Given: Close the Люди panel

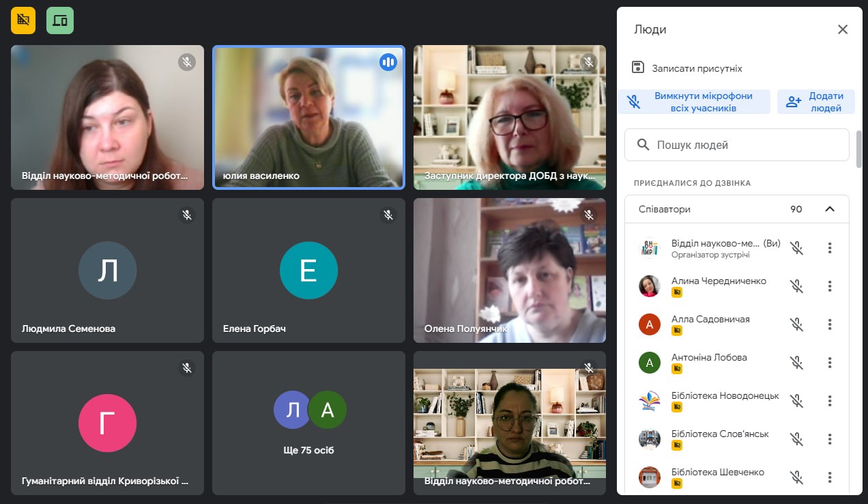Looking at the screenshot, I should pyautogui.click(x=843, y=29).
